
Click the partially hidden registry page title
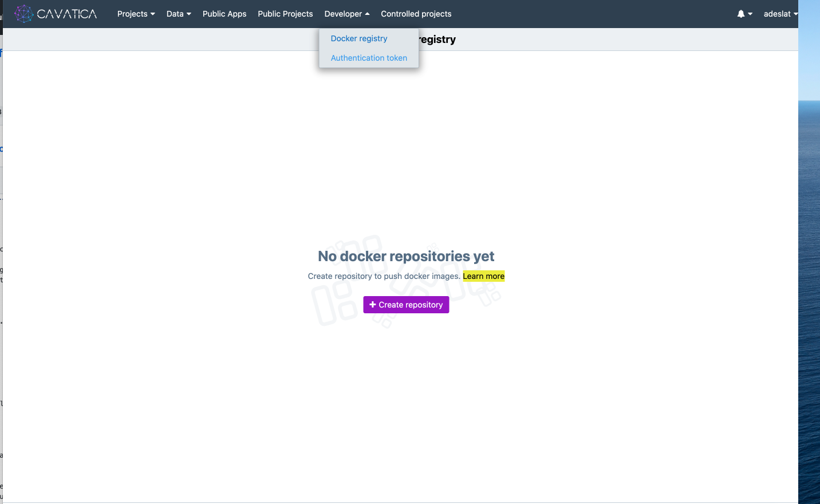tap(437, 40)
